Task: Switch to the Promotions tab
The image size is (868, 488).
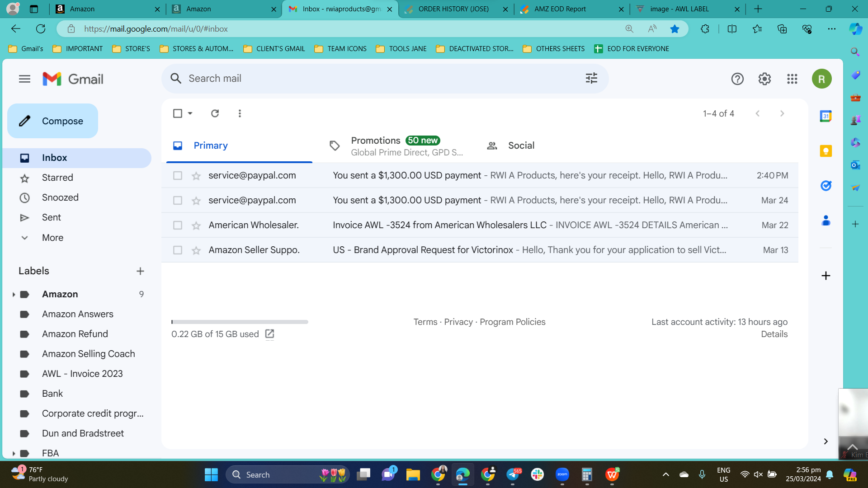Action: 396,146
